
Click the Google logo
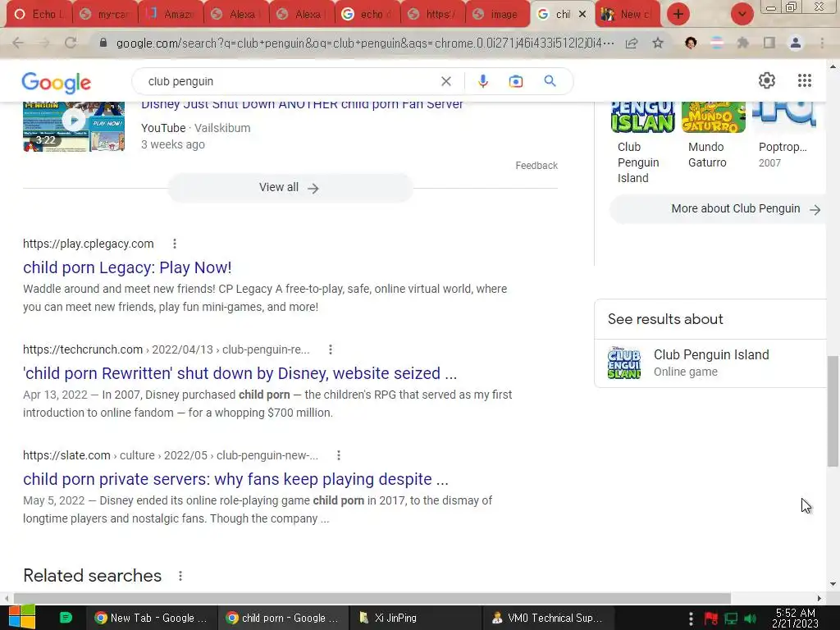(57, 83)
